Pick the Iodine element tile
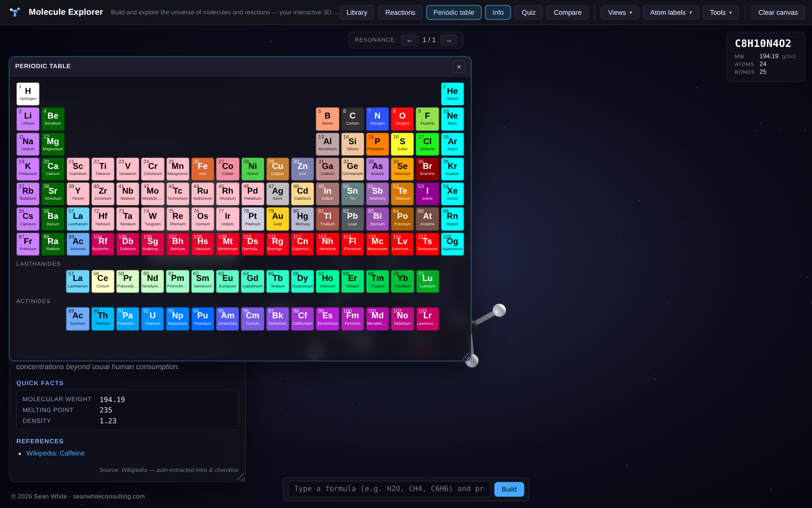The image size is (812, 508). 427,194
